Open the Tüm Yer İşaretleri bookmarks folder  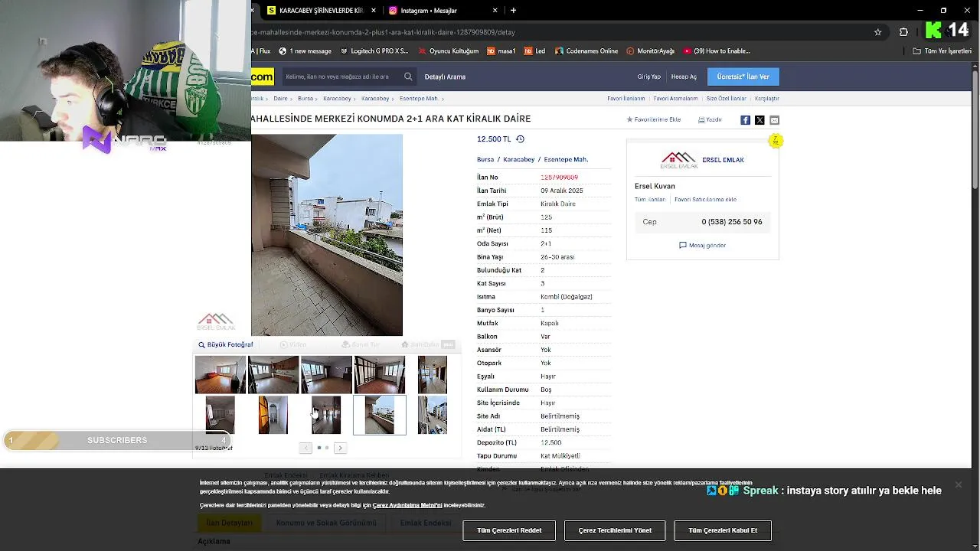(942, 51)
